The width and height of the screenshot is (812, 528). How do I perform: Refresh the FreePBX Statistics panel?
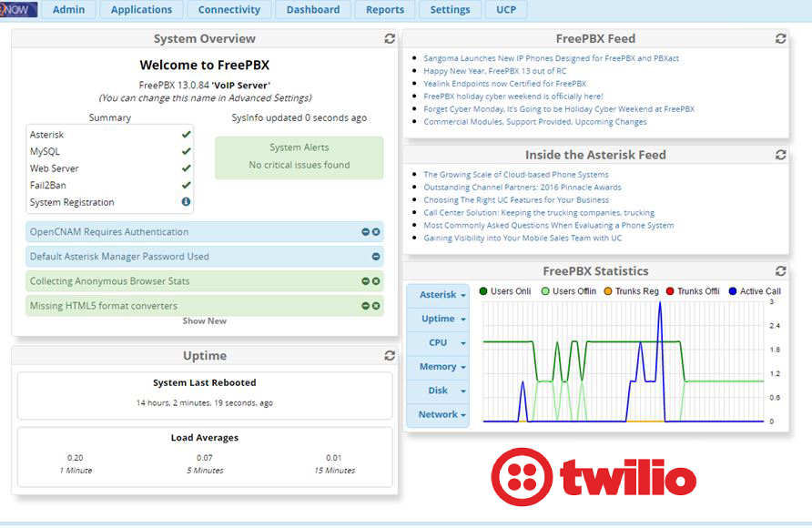780,270
